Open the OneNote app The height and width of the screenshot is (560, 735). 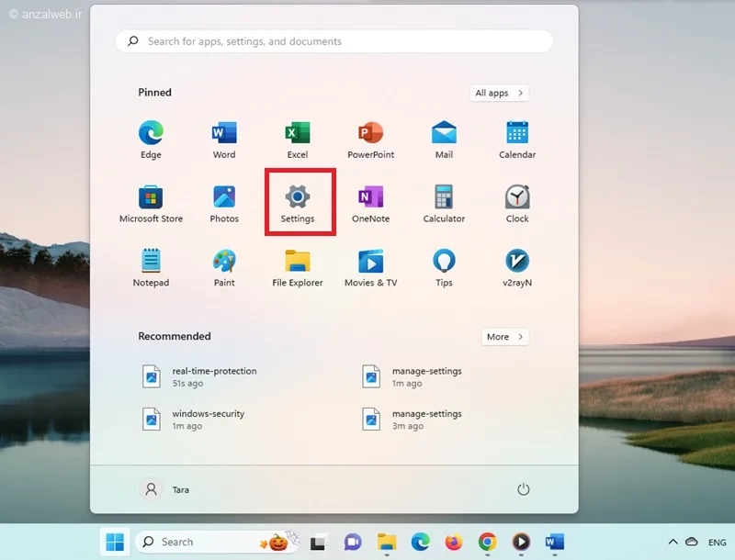pos(370,202)
